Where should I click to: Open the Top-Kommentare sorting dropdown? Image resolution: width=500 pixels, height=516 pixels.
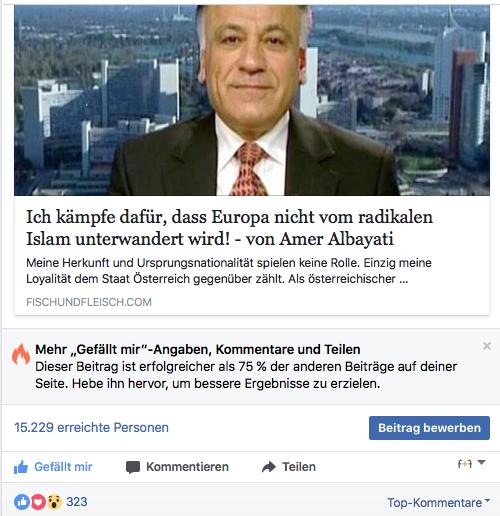pyautogui.click(x=438, y=502)
